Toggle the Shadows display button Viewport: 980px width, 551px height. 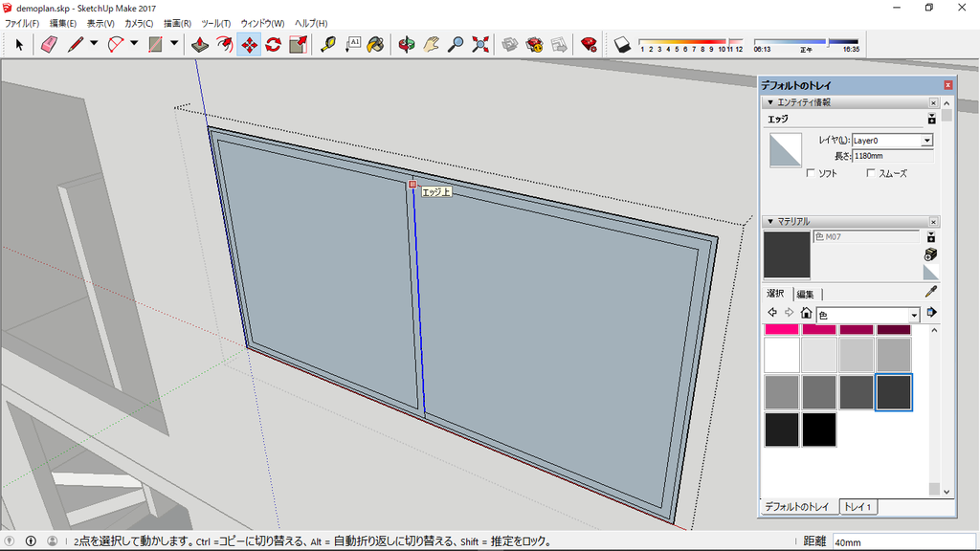(x=622, y=44)
